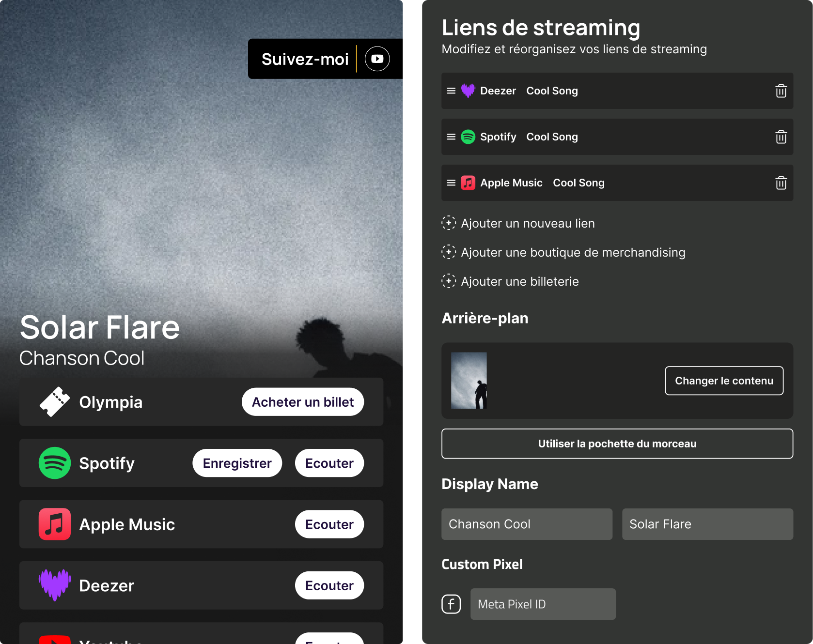Click Ecouter on the Apple Music row
The width and height of the screenshot is (813, 644).
(x=329, y=524)
